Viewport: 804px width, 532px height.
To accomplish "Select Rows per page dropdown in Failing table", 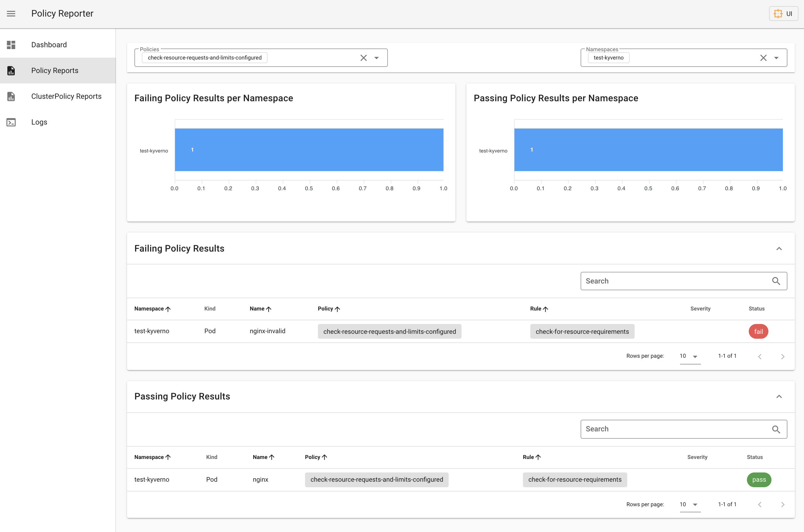I will [x=688, y=356].
